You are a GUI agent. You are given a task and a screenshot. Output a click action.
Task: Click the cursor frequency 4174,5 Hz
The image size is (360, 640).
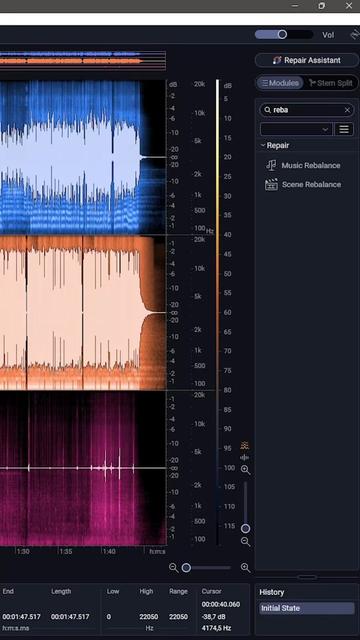tap(216, 628)
